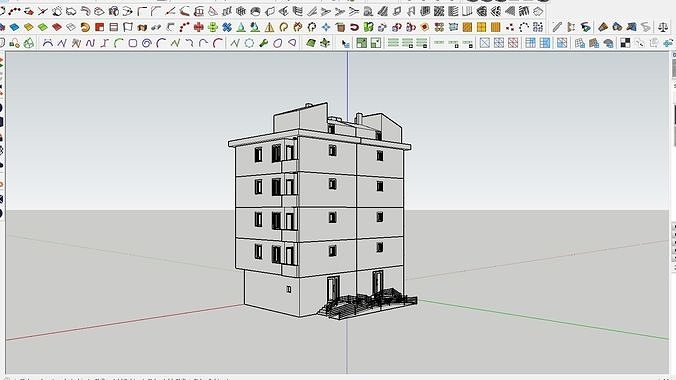Viewport: 676px width, 380px height.
Task: Select the orange vertical stripes square
Action: [x=495, y=28]
